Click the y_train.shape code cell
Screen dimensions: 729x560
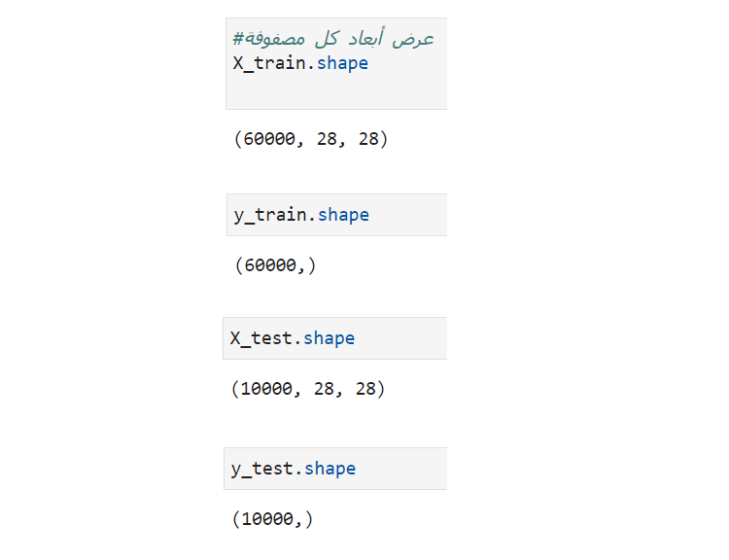click(336, 215)
